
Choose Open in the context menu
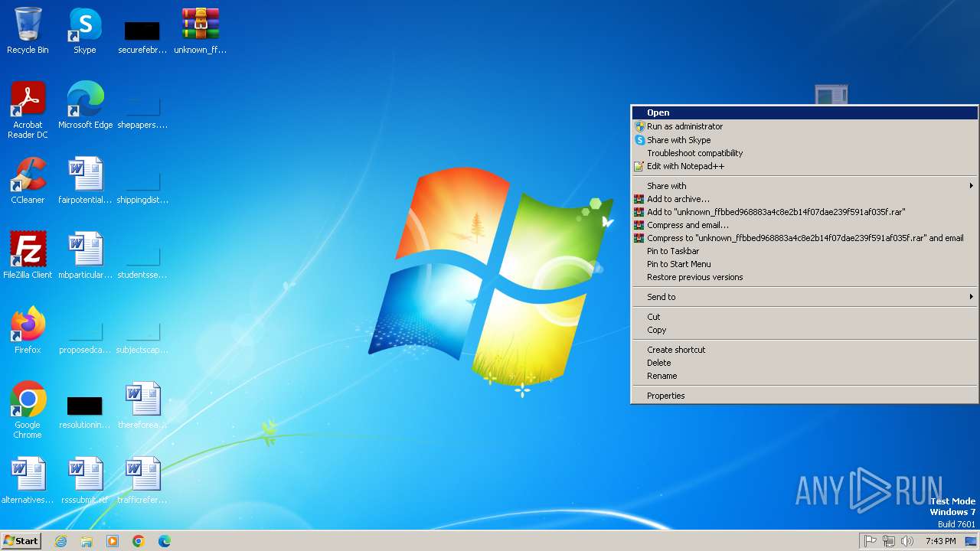click(805, 112)
